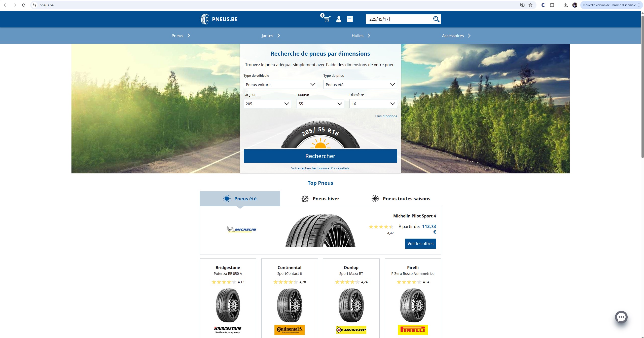Switch to the Pneus hiver tab
This screenshot has width=644, height=338.
(320, 199)
